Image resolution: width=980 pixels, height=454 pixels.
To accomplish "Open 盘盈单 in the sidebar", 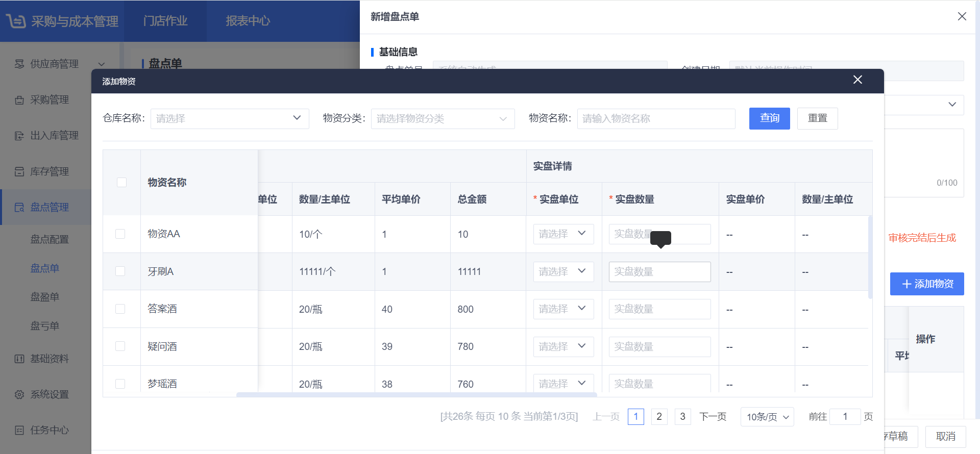I will (45, 297).
